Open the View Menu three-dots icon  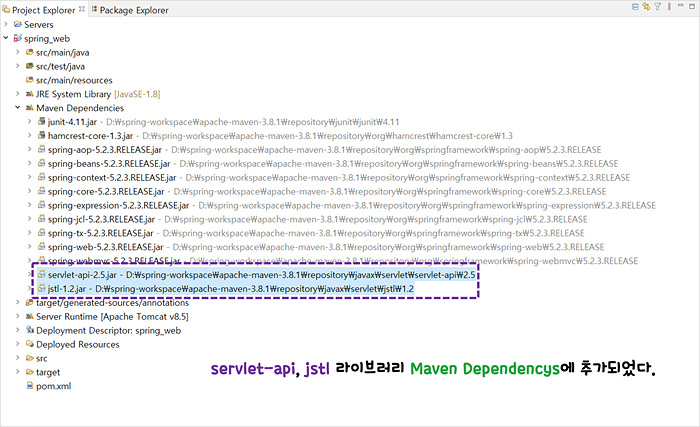[669, 7]
